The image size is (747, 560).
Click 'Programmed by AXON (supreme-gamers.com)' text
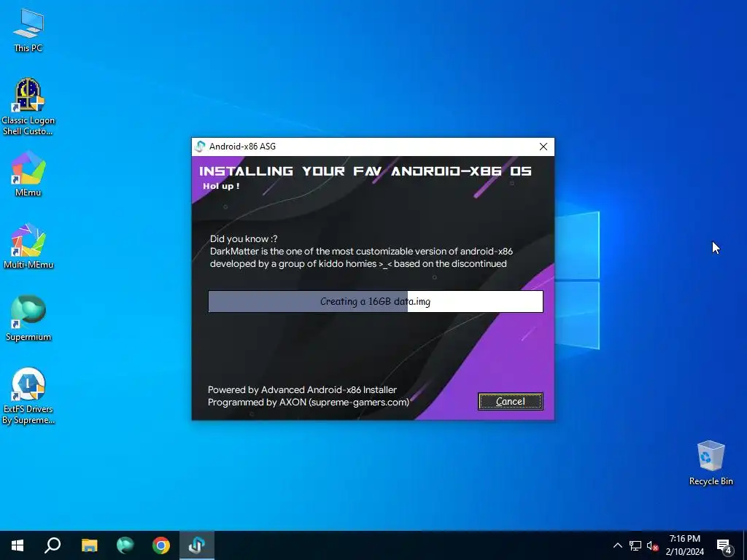[309, 402]
